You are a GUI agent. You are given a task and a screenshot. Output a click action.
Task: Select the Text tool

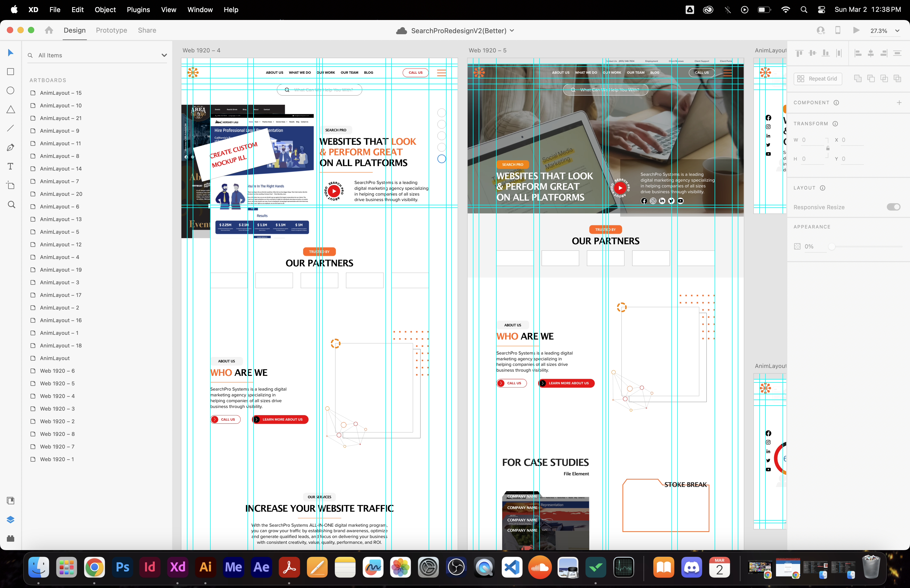[11, 166]
